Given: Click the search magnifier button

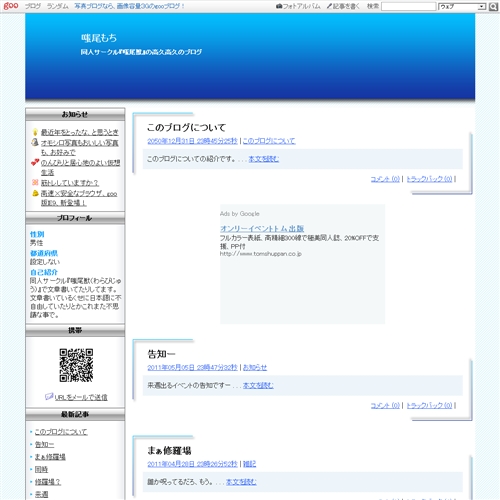Looking at the screenshot, I should pos(493,6).
